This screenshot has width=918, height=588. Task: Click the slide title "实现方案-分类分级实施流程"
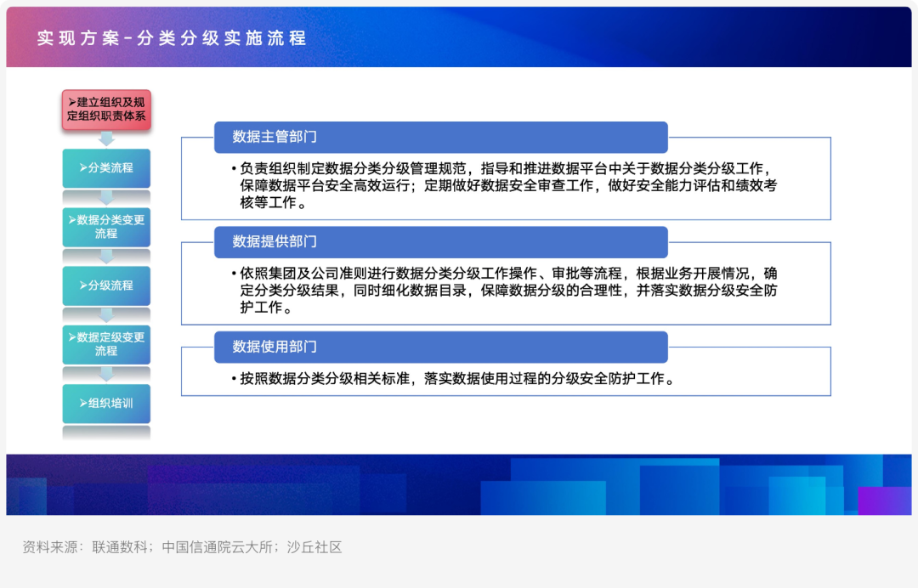pos(172,38)
